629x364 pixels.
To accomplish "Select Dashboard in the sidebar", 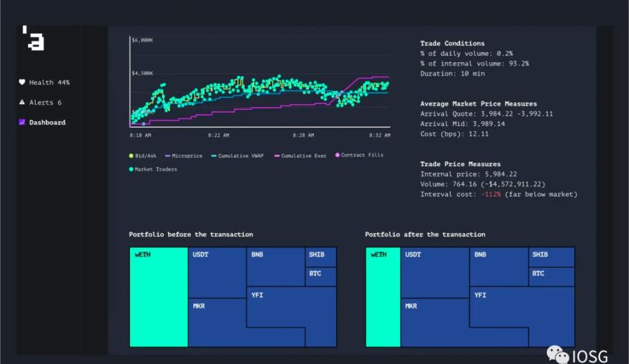I will 47,122.
